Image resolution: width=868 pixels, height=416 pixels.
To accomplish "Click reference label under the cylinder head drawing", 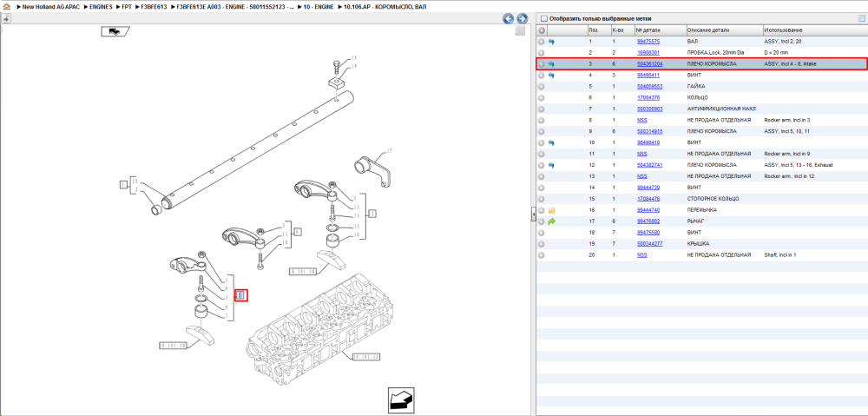I will tap(365, 357).
